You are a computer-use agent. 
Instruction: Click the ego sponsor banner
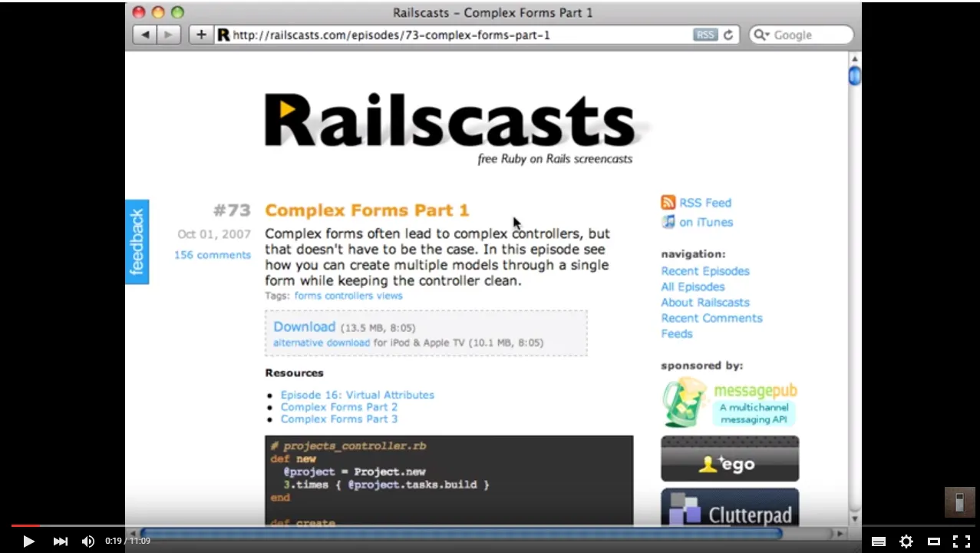tap(730, 459)
